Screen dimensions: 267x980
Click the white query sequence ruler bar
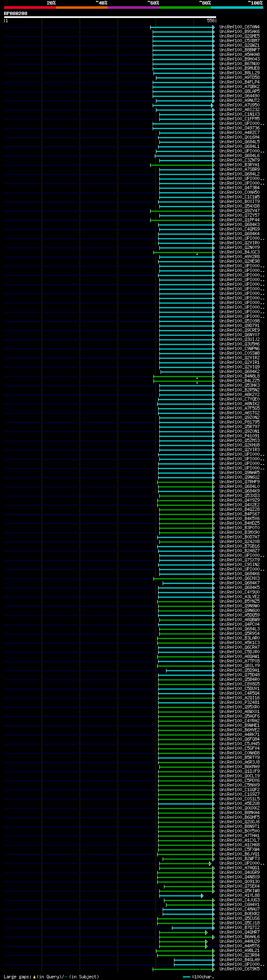110,17
